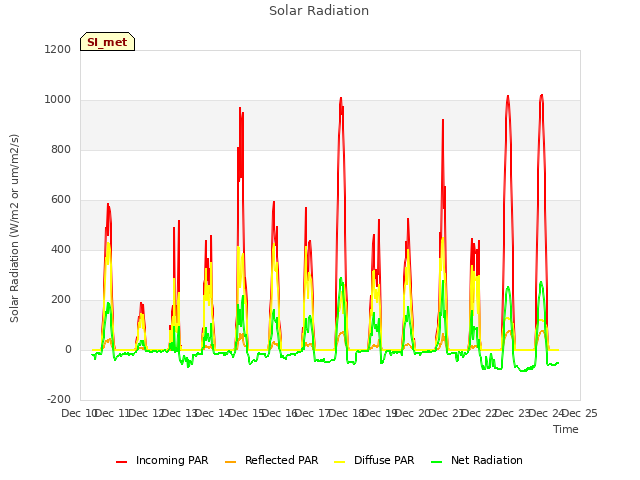Toggle the Diffuse PAR legend entry
Screen dimensions: 640x480
pyautogui.click(x=374, y=460)
